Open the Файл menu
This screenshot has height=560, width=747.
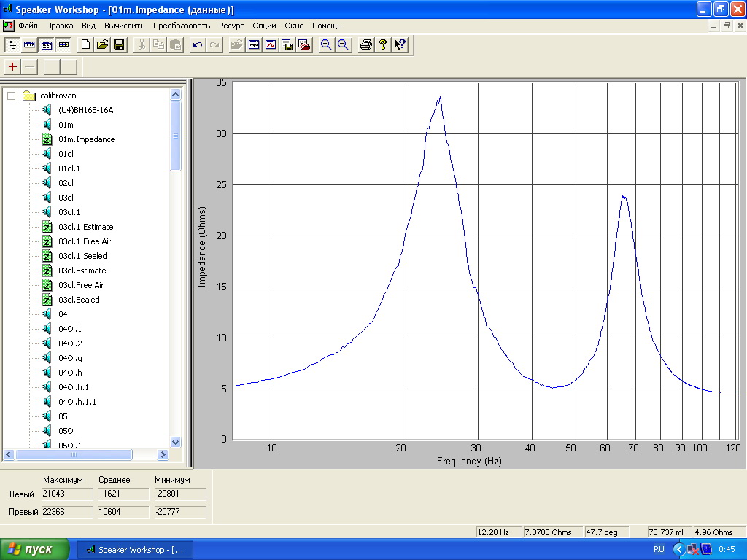[28, 26]
